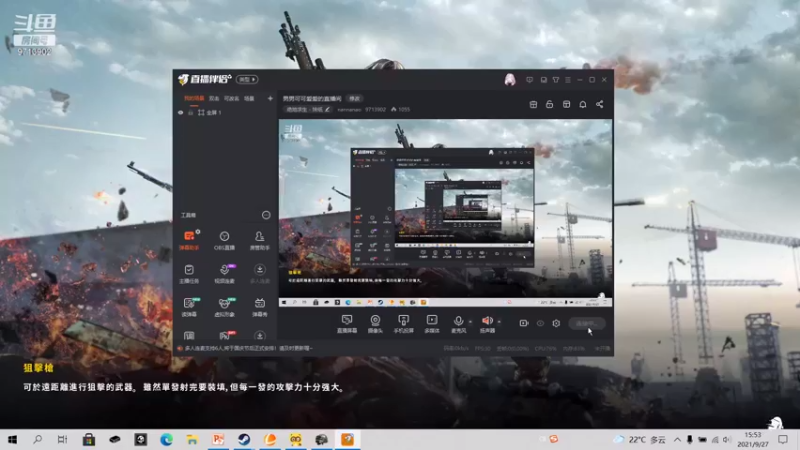The image size is (800, 450).
Task: Click the scrolling announcement at window bottom
Action: click(x=248, y=348)
